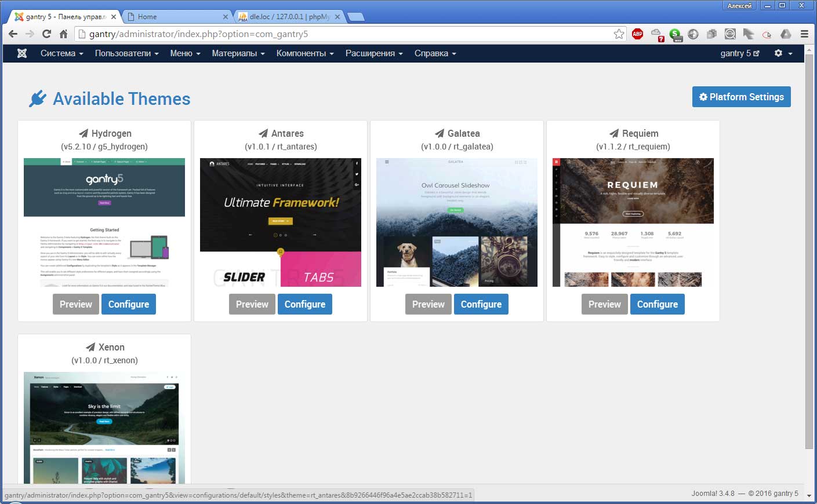Click the plug icon beside Available Themes

pyautogui.click(x=38, y=98)
